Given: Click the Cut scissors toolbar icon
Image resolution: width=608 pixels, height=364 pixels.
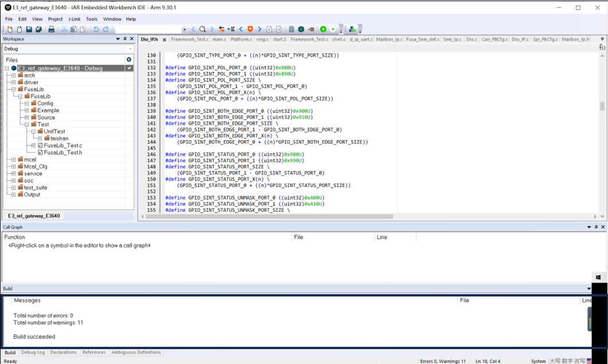Looking at the screenshot, I should click(64, 29).
